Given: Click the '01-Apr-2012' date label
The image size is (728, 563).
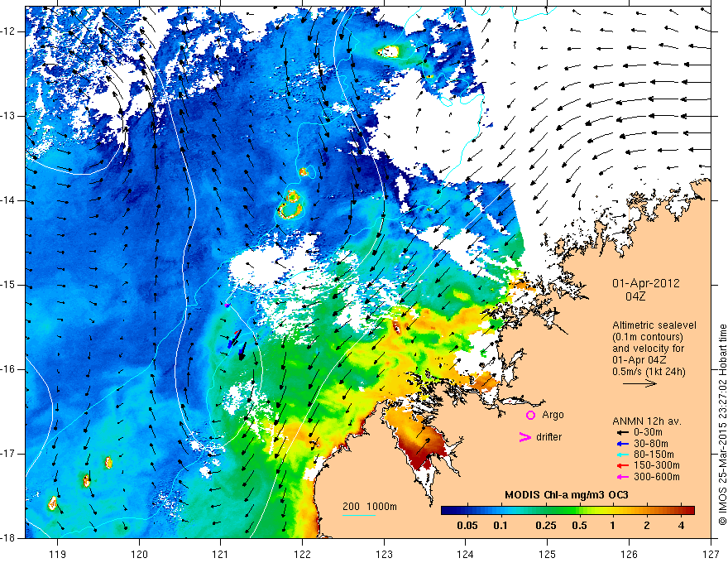Looking at the screenshot, I should 646,283.
